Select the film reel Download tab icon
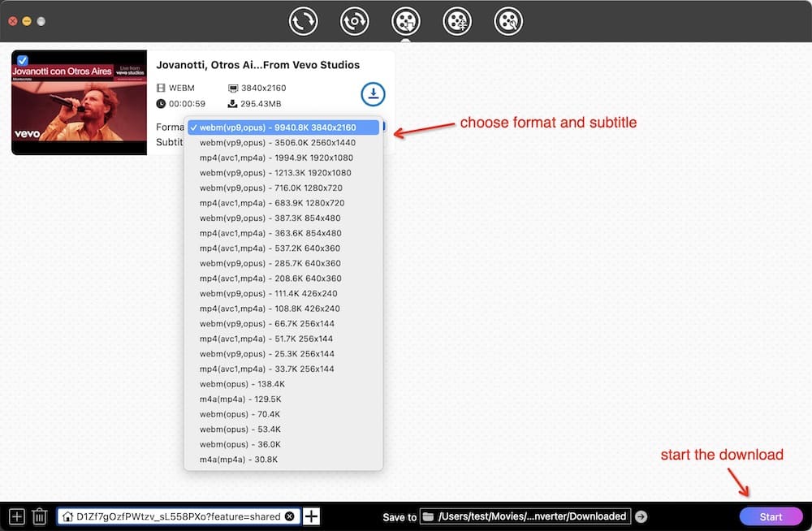812x531 pixels. [406, 21]
